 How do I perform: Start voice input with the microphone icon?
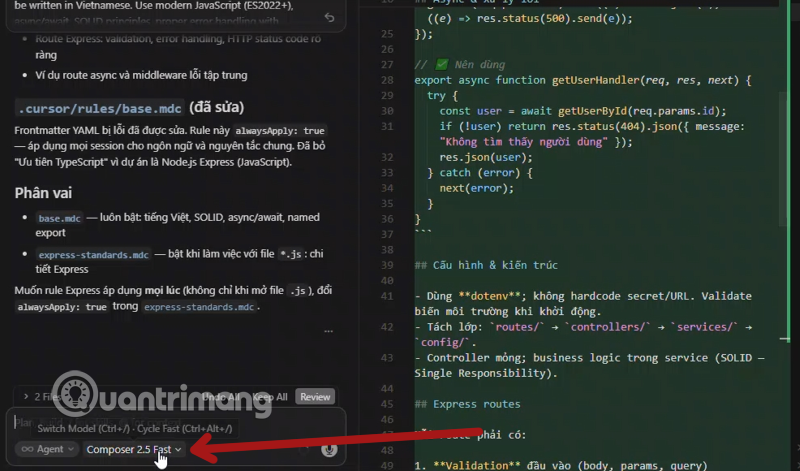(329, 449)
